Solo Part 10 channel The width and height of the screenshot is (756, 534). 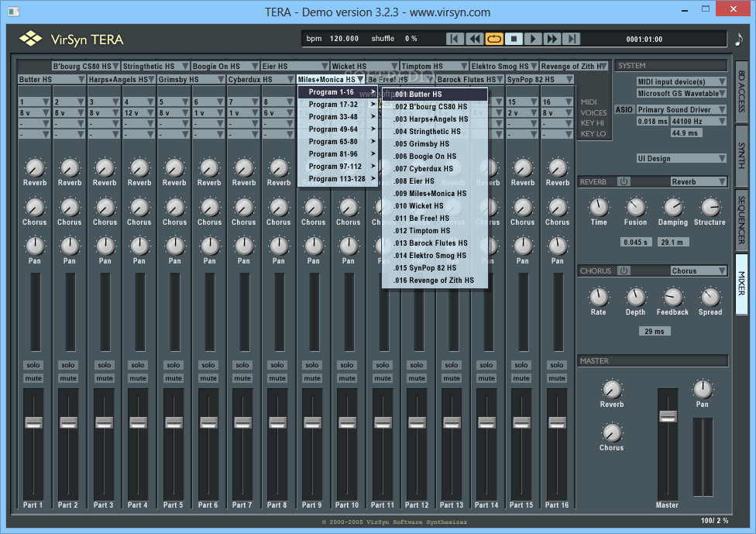point(347,365)
